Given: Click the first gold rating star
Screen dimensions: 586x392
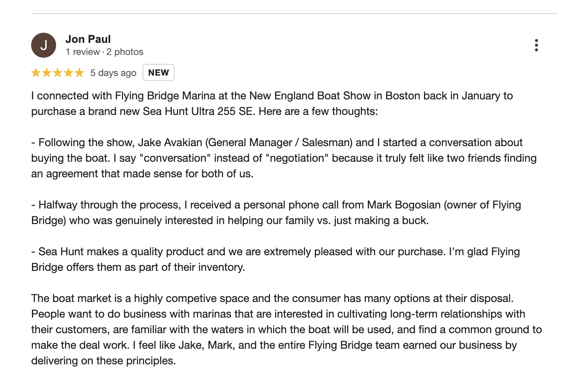Looking at the screenshot, I should tap(36, 73).
